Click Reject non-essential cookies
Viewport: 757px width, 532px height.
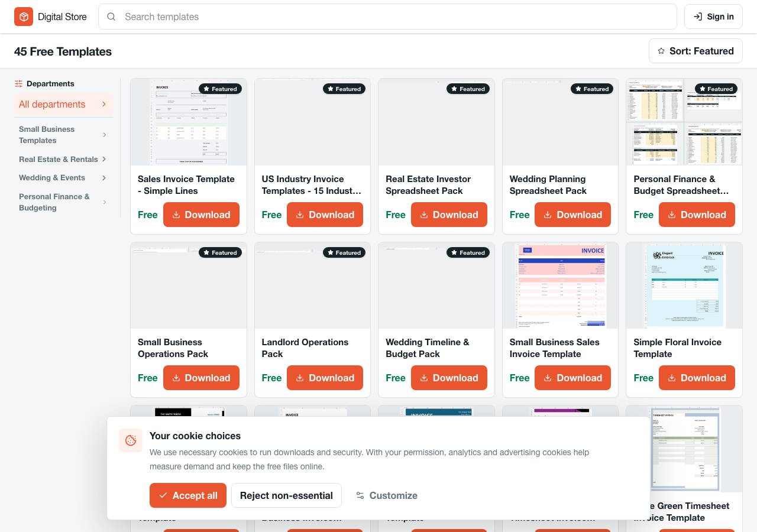click(x=286, y=495)
